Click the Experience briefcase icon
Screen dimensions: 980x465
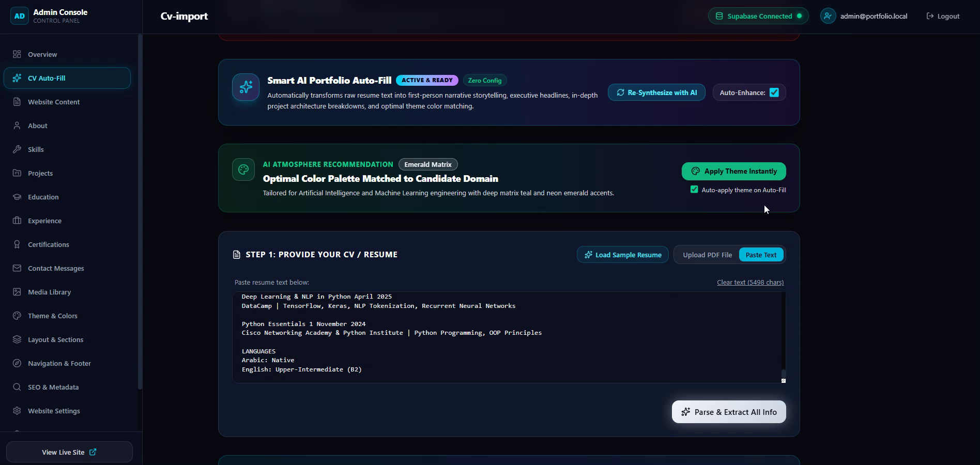(x=17, y=221)
